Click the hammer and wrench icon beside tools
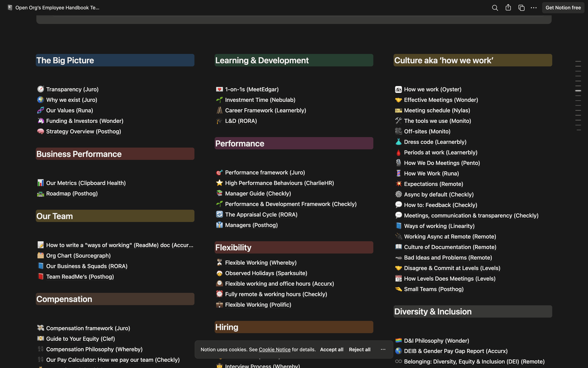Screen dimensions: 588x368 (398, 121)
